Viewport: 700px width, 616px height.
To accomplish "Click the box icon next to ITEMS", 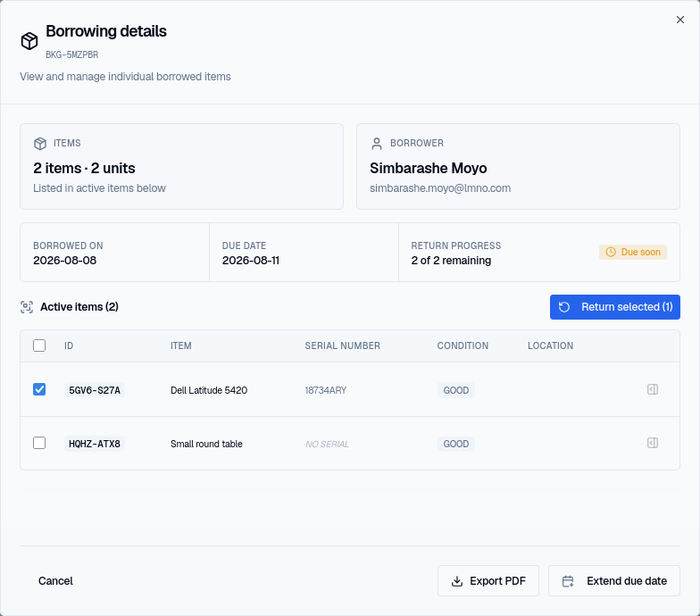I will 40,143.
